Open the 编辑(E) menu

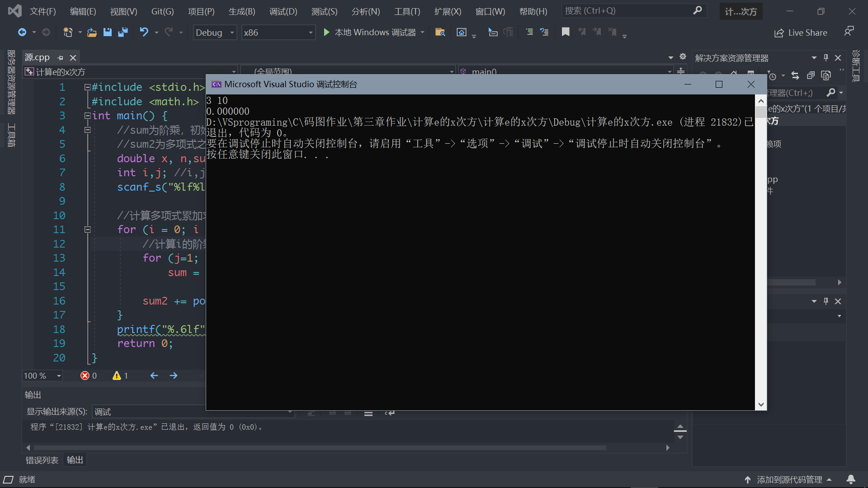click(x=83, y=11)
